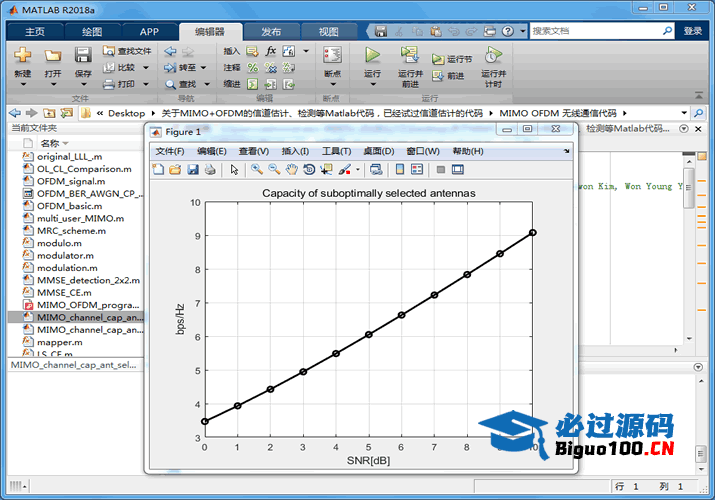Image resolution: width=715 pixels, height=500 pixels.
Task: Click the Breakpoints (断点) icon
Action: pos(332,55)
